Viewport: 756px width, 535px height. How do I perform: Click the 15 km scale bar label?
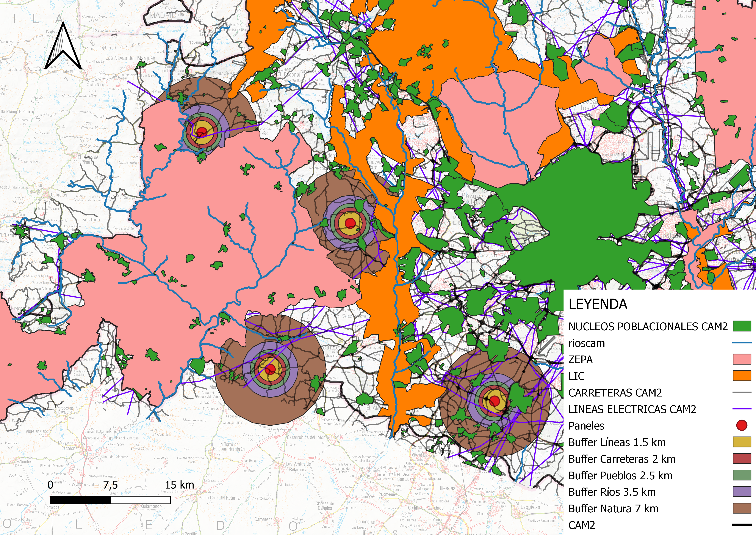179,485
